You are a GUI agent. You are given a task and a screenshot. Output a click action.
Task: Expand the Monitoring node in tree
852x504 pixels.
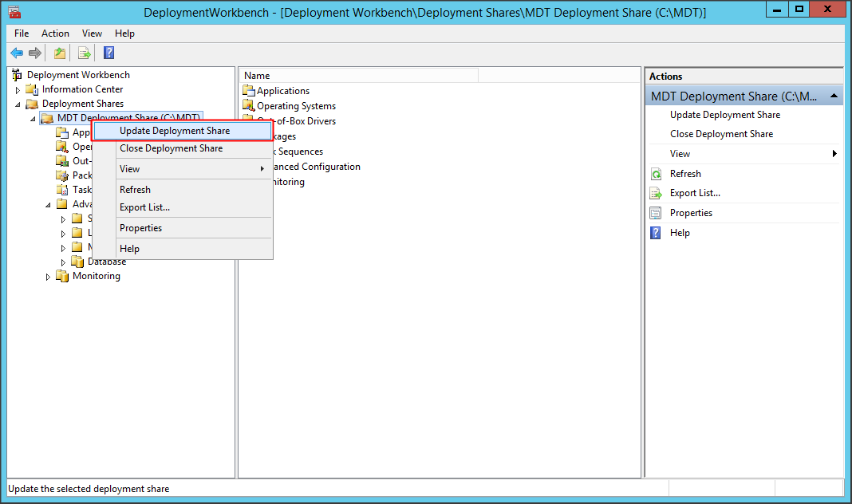tap(48, 277)
